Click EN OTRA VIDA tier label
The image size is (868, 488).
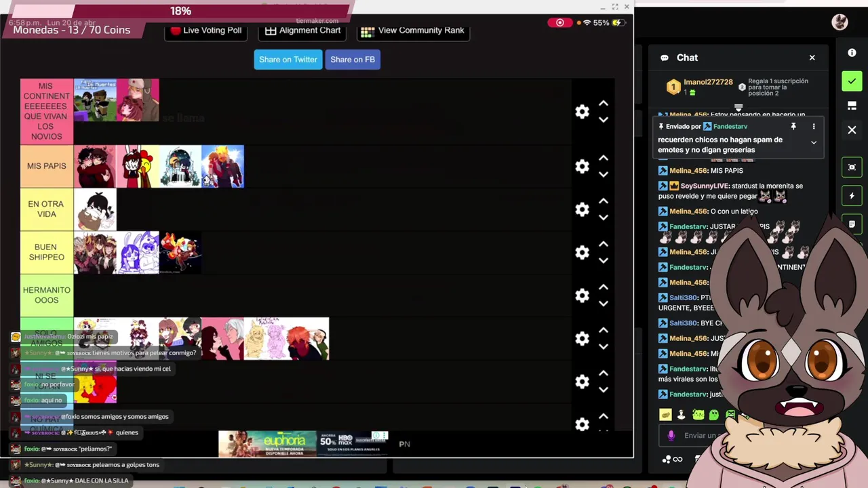47,209
